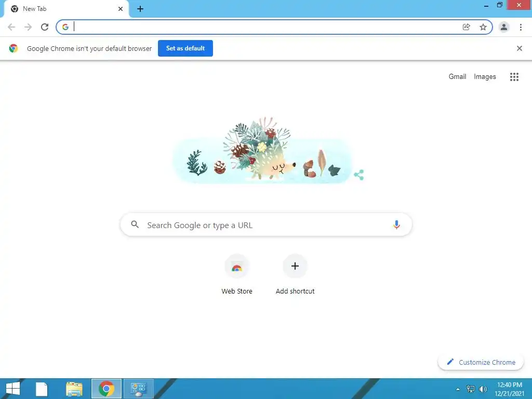The image size is (532, 399).
Task: Open the Control Panel taskbar icon
Action: (138, 389)
